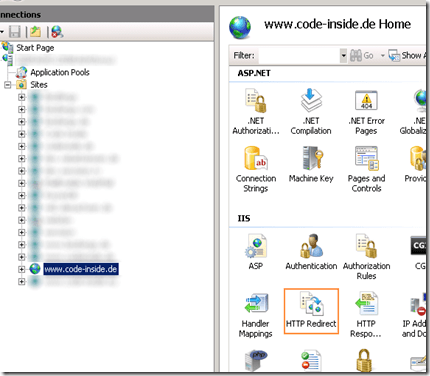430x376 pixels.
Task: Open .NET Compilation settings
Action: click(311, 112)
